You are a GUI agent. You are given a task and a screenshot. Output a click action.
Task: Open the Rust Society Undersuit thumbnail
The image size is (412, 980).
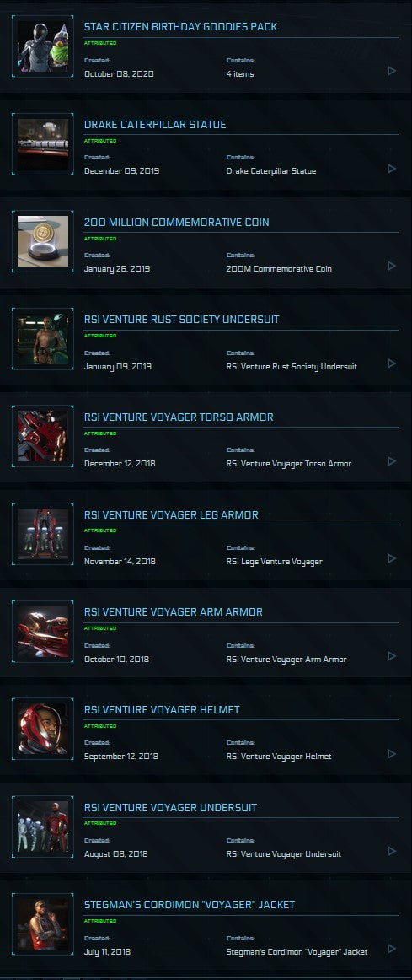pyautogui.click(x=43, y=339)
